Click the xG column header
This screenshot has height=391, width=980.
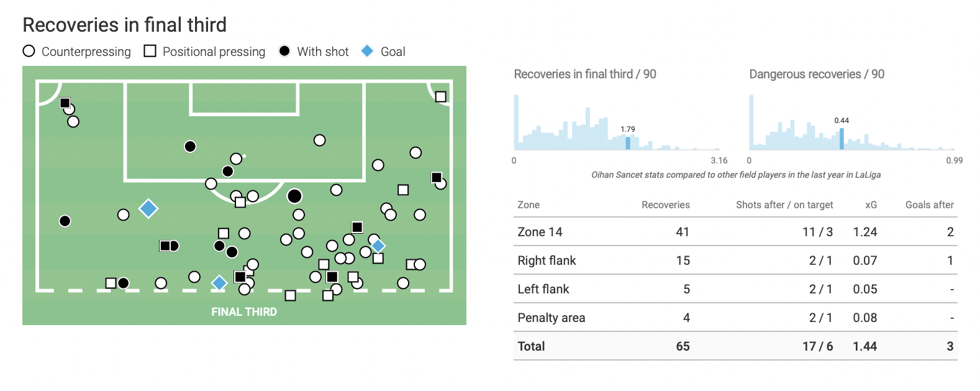coord(871,205)
